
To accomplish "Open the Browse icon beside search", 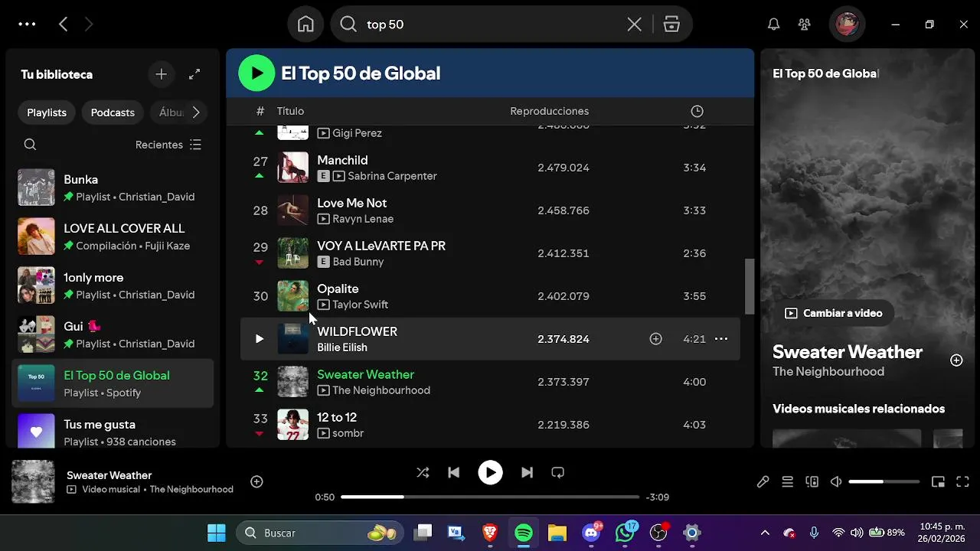I will click(671, 24).
